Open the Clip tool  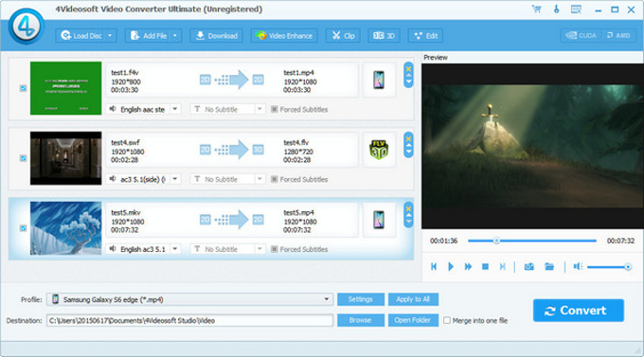(x=343, y=36)
